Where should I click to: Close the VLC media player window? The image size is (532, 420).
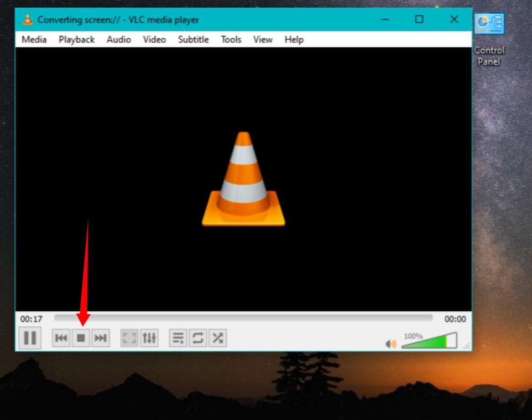click(454, 20)
